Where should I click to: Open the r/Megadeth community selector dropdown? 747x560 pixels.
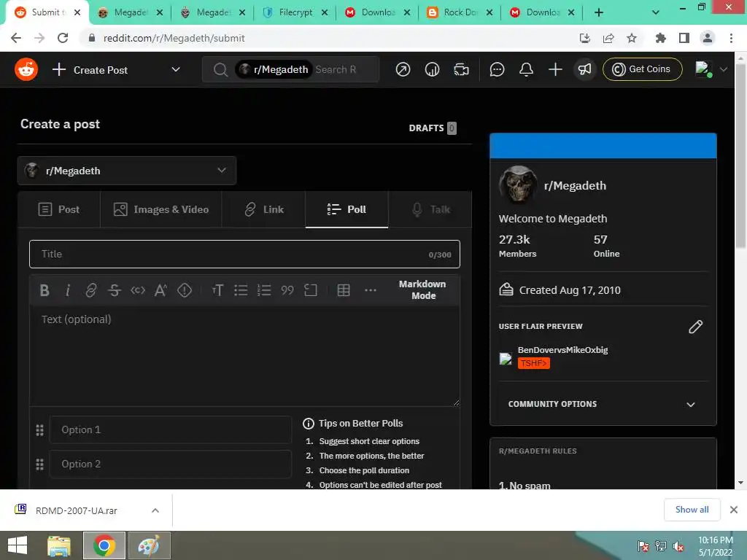tap(127, 171)
